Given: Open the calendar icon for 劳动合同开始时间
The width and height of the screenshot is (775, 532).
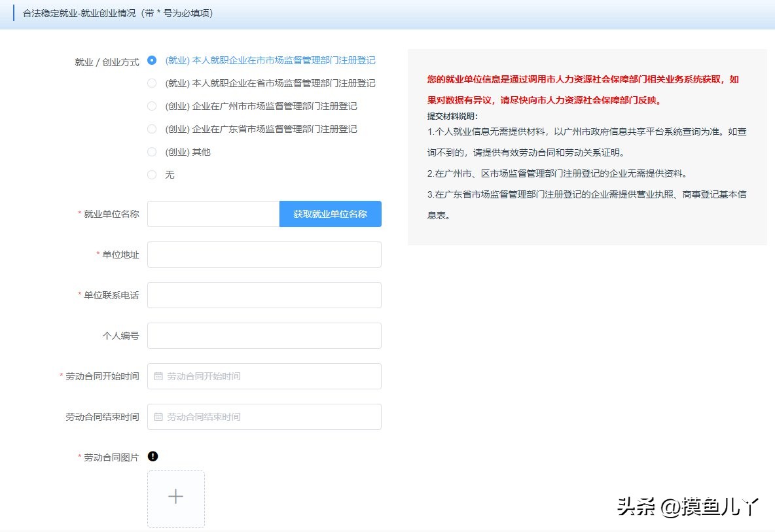Looking at the screenshot, I should click(159, 376).
